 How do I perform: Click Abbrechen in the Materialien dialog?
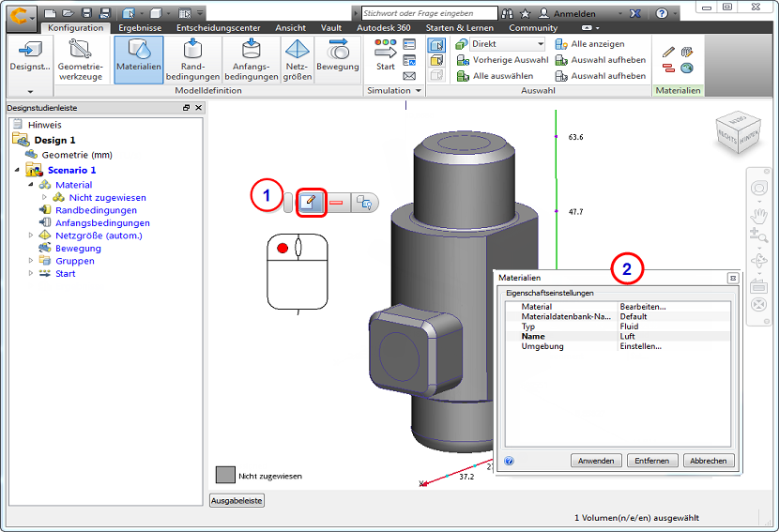(708, 461)
